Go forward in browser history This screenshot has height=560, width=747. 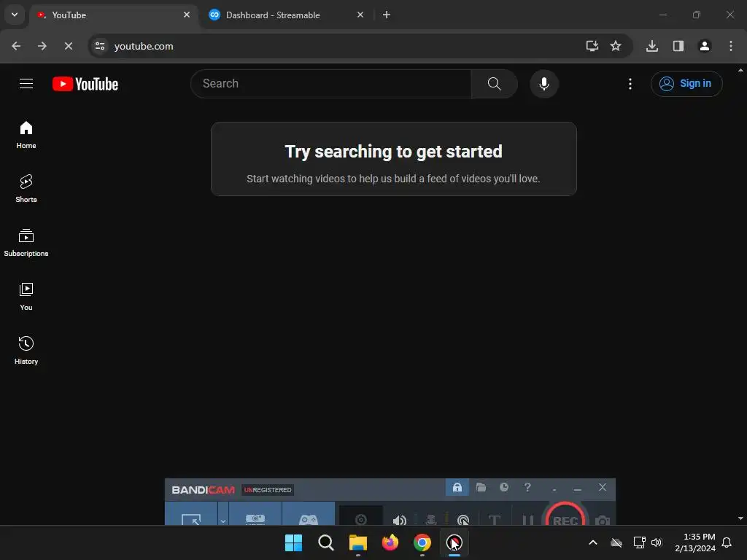pos(42,46)
